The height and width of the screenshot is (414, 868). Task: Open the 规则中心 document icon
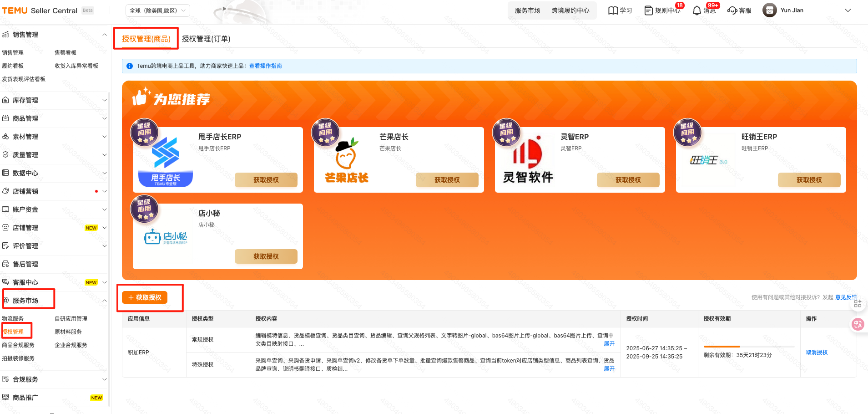pyautogui.click(x=649, y=10)
